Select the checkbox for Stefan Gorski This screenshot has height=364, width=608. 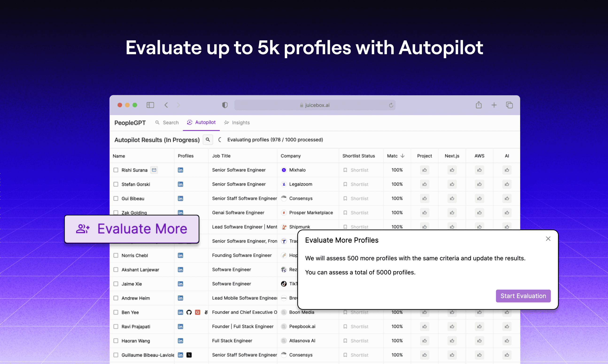click(x=116, y=184)
